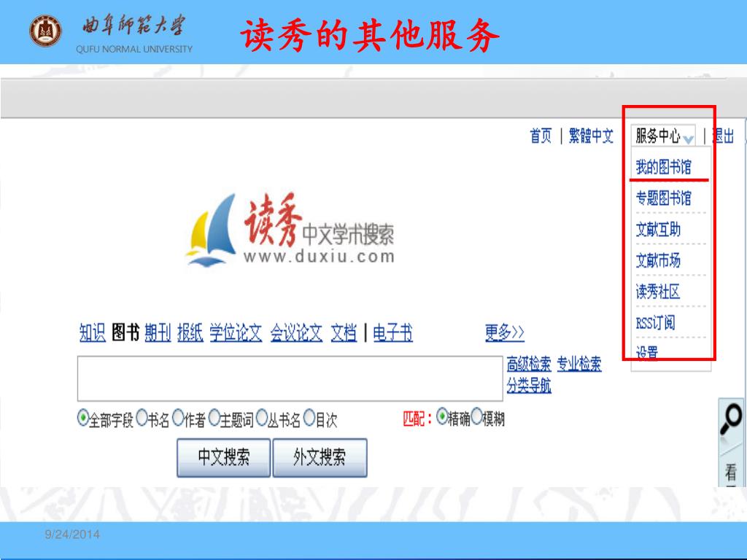This screenshot has height=560, width=747.
Task: Click the Qufu Normal University emblem
Action: coord(45,31)
